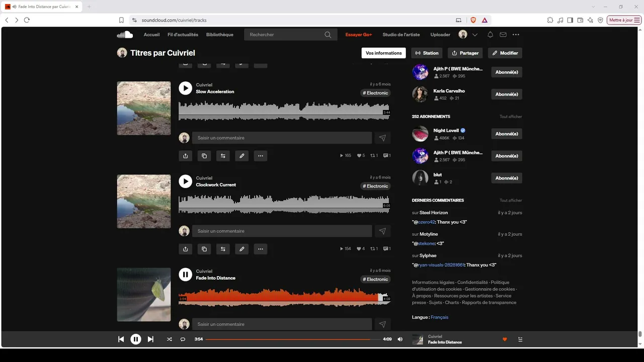Share the Clockwork Current track
The image size is (644, 362).
pos(185,249)
